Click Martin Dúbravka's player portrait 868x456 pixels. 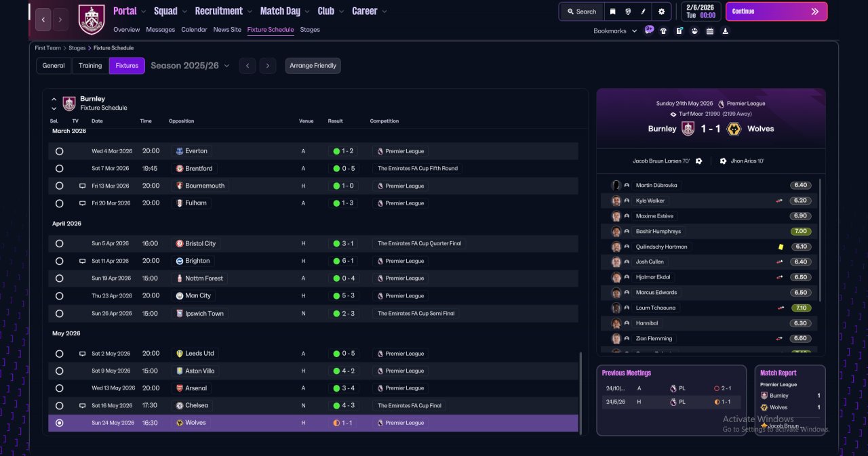[616, 185]
